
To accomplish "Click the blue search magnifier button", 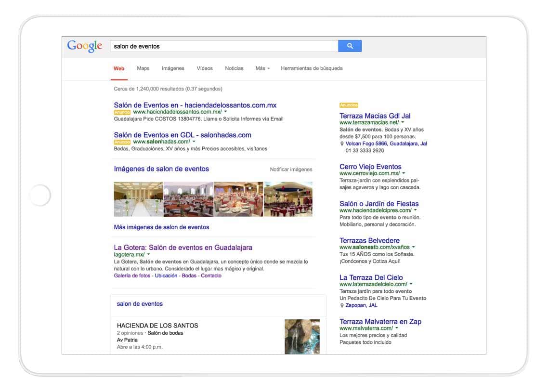I will tap(350, 46).
